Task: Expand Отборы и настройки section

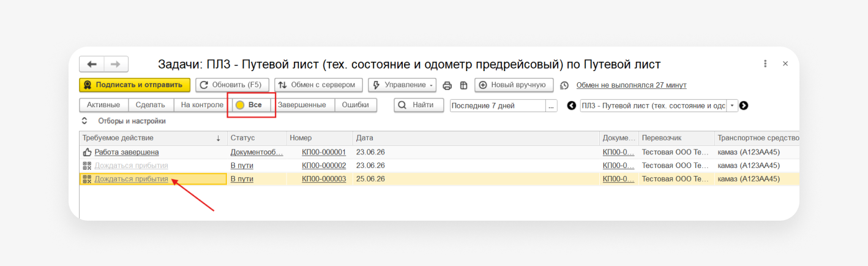Action: (124, 121)
